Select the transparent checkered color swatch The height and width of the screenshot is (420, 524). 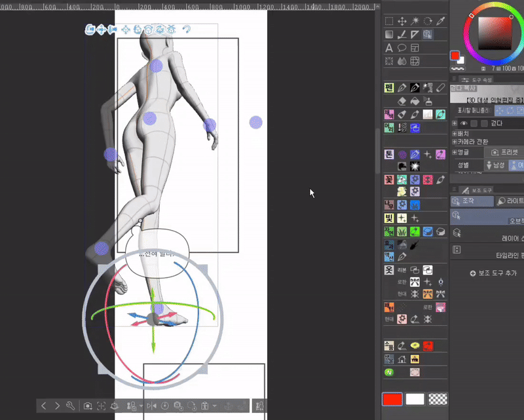point(438,399)
